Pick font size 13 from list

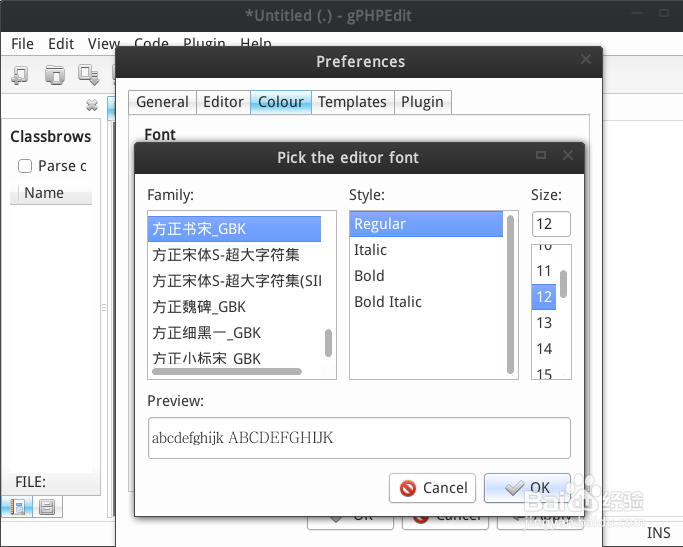point(544,323)
